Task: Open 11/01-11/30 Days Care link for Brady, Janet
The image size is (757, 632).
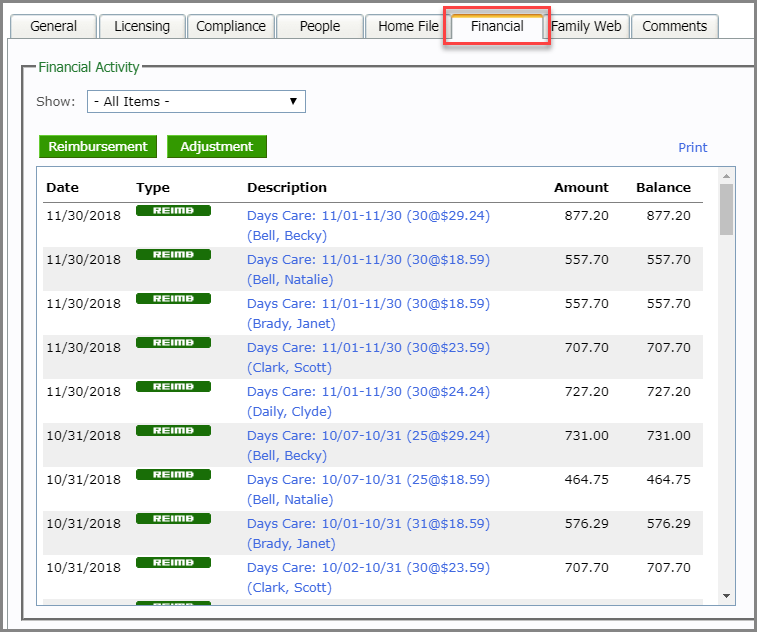Action: 368,313
